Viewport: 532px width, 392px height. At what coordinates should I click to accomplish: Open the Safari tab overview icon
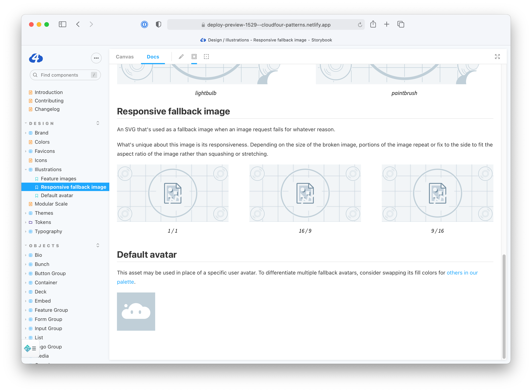pos(401,24)
